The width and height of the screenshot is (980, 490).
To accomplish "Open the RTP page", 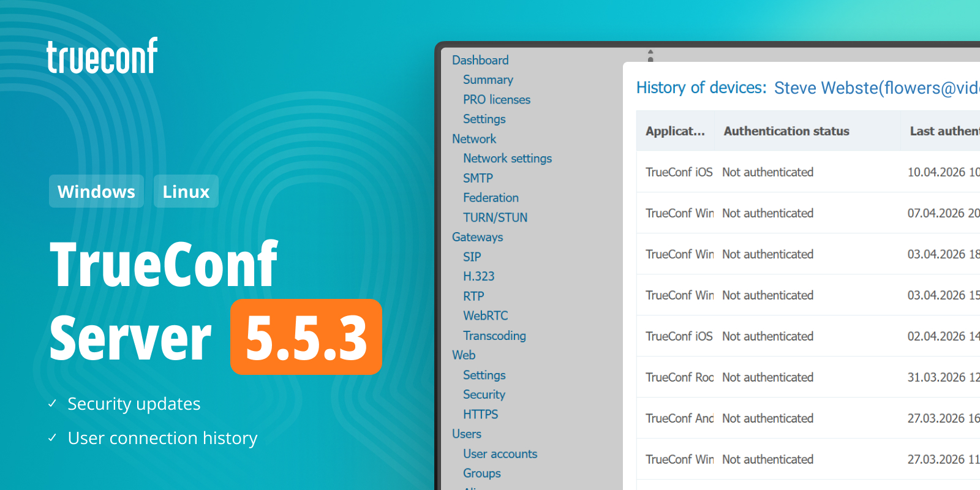I will tap(473, 296).
